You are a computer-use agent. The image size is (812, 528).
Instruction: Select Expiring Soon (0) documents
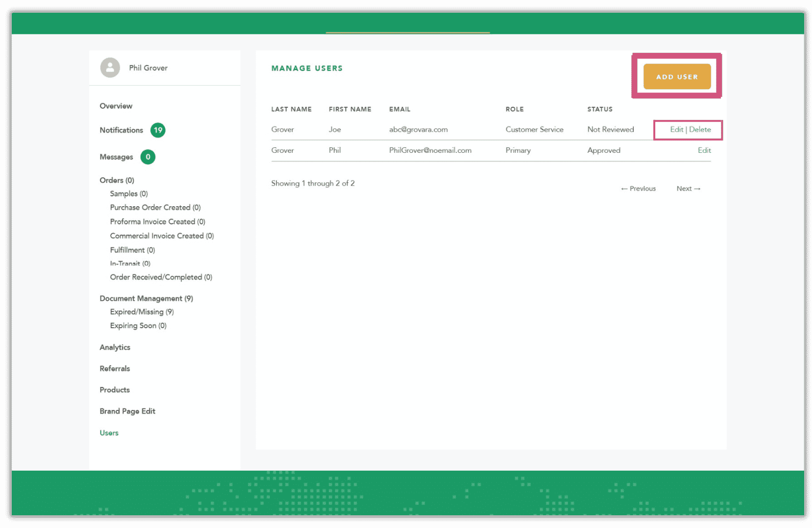coord(138,326)
